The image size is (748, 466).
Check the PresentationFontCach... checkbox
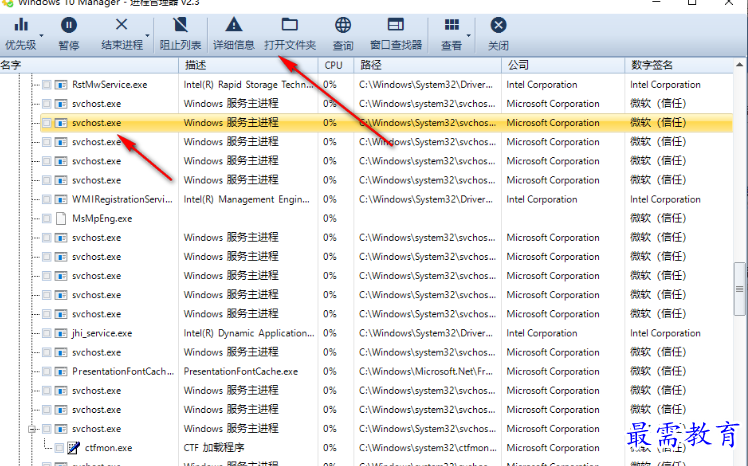pyautogui.click(x=47, y=372)
